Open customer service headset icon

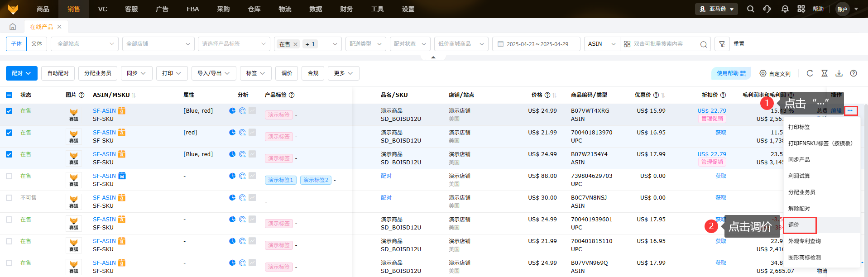(767, 9)
